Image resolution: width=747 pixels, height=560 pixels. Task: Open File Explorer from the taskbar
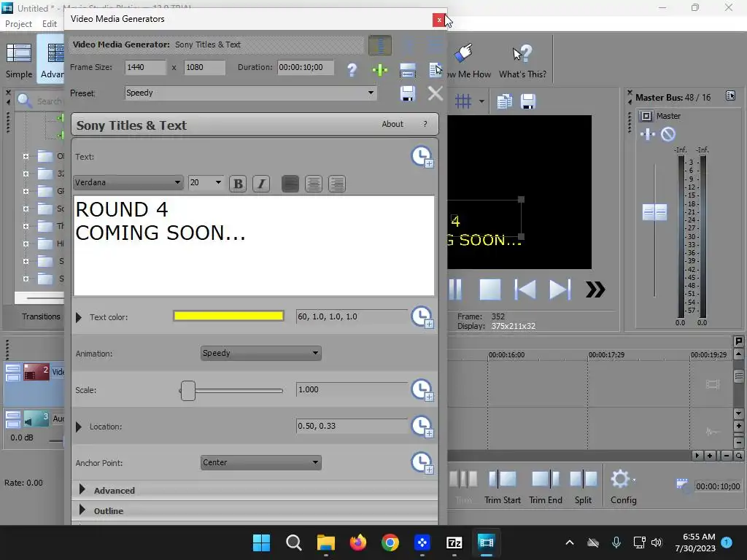pos(326,542)
